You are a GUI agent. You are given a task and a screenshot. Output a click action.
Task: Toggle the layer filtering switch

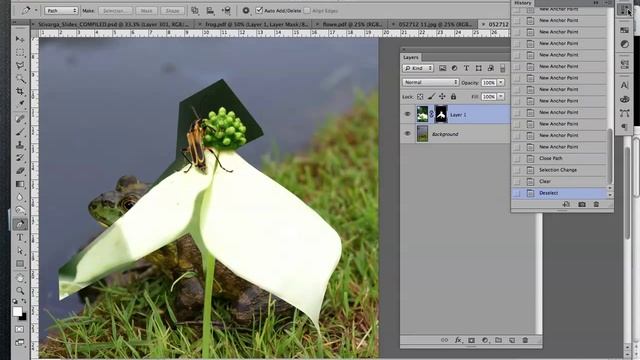(x=503, y=68)
